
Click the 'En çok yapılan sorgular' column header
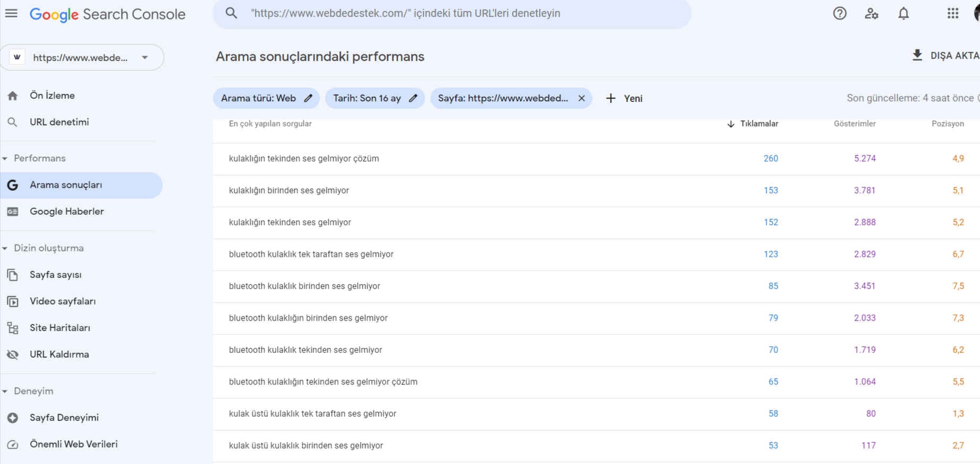pyautogui.click(x=270, y=124)
